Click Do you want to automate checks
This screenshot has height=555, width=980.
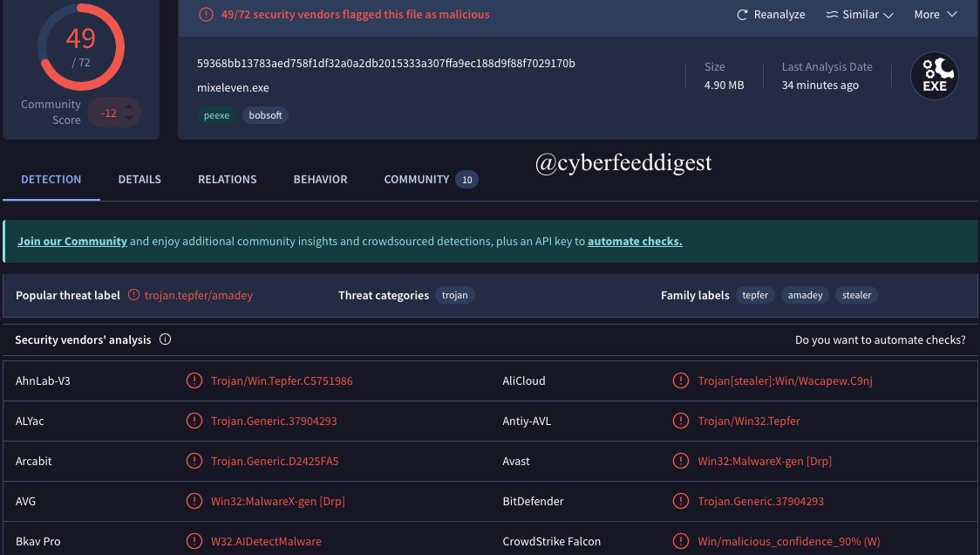coord(880,339)
